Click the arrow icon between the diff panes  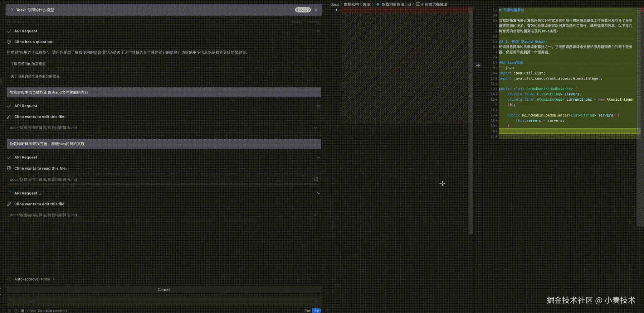478,65
